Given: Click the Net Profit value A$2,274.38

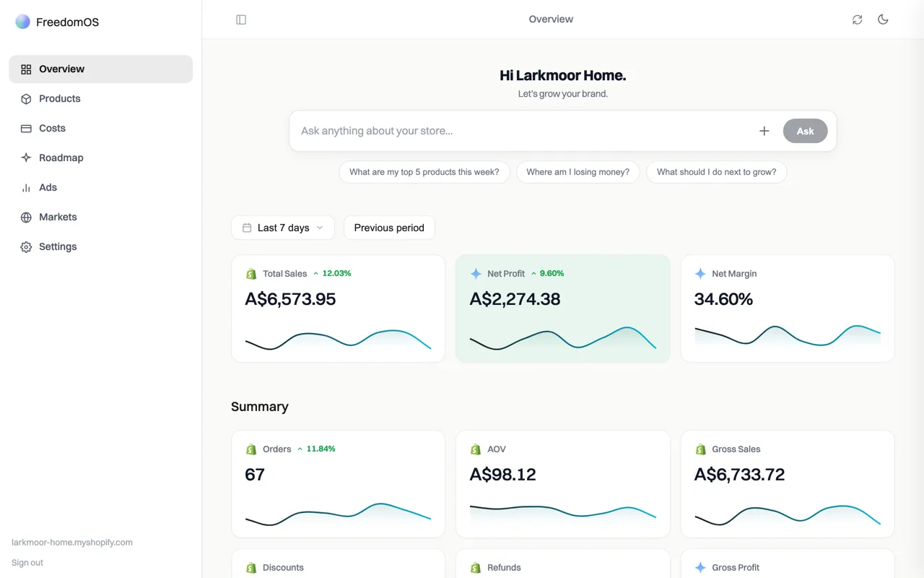Looking at the screenshot, I should click(515, 299).
